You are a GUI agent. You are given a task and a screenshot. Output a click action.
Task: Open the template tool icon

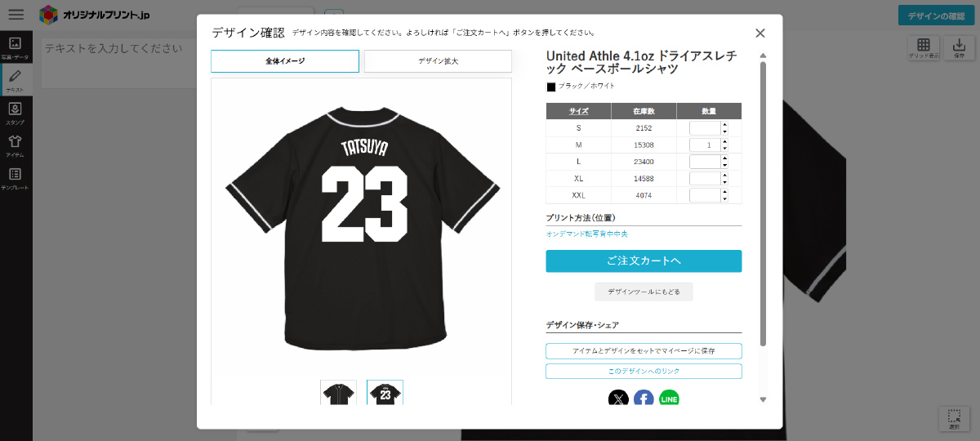[15, 178]
